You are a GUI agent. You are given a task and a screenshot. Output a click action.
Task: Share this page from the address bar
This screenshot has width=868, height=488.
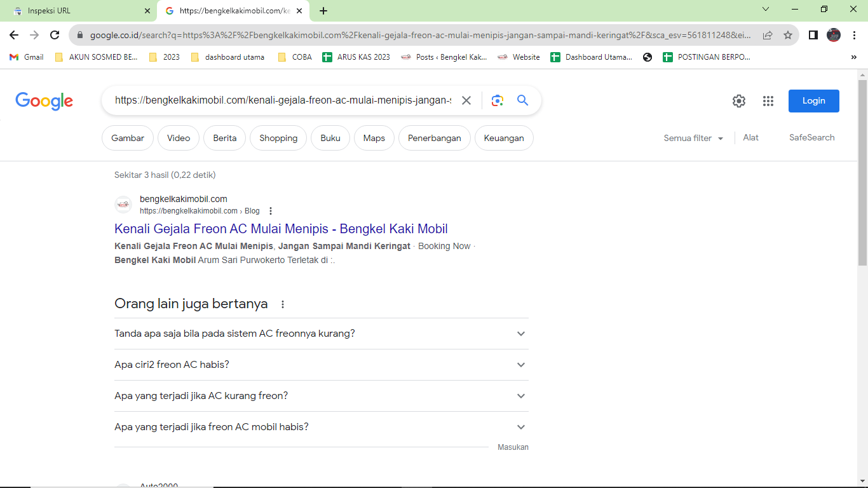click(768, 36)
